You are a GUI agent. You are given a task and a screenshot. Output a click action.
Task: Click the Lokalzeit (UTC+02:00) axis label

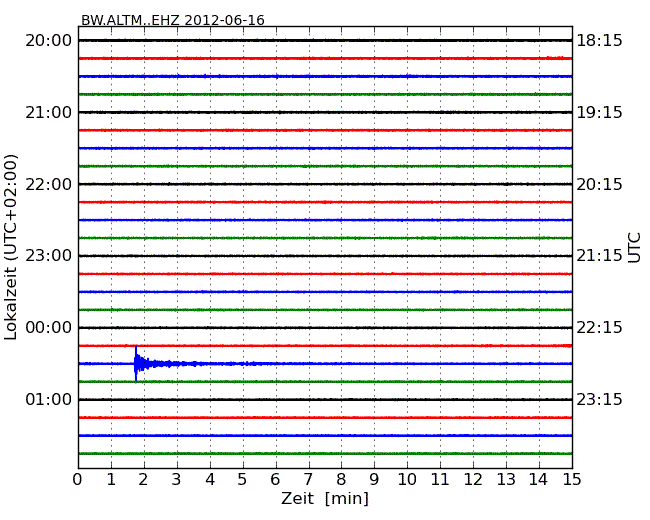pos(11,247)
